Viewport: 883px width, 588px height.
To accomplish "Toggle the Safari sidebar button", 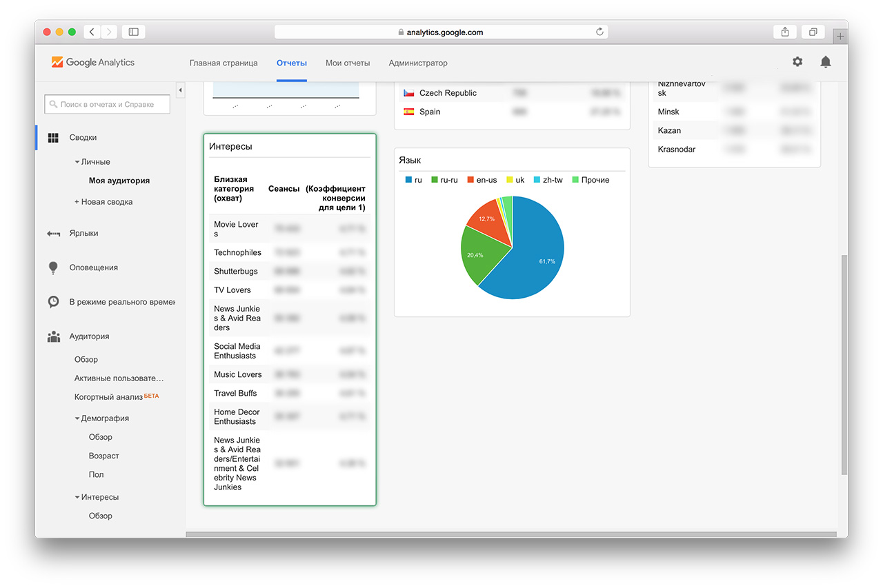I will coord(133,32).
